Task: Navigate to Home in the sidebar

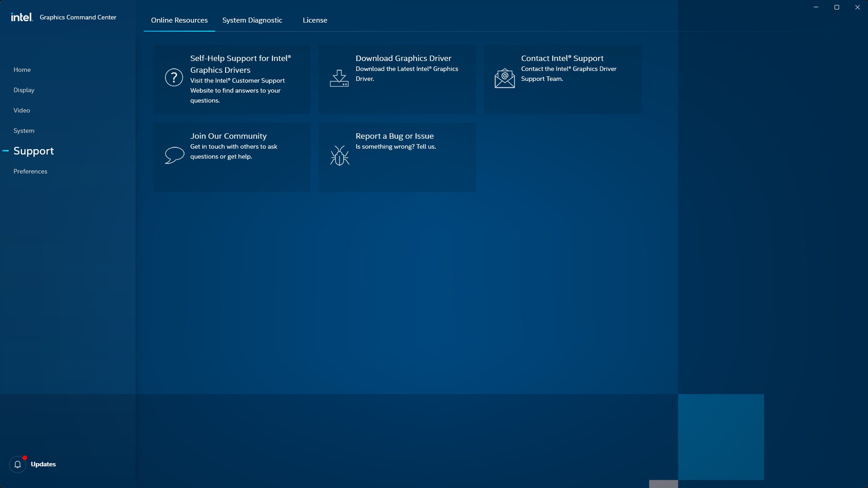Action: pyautogui.click(x=22, y=70)
